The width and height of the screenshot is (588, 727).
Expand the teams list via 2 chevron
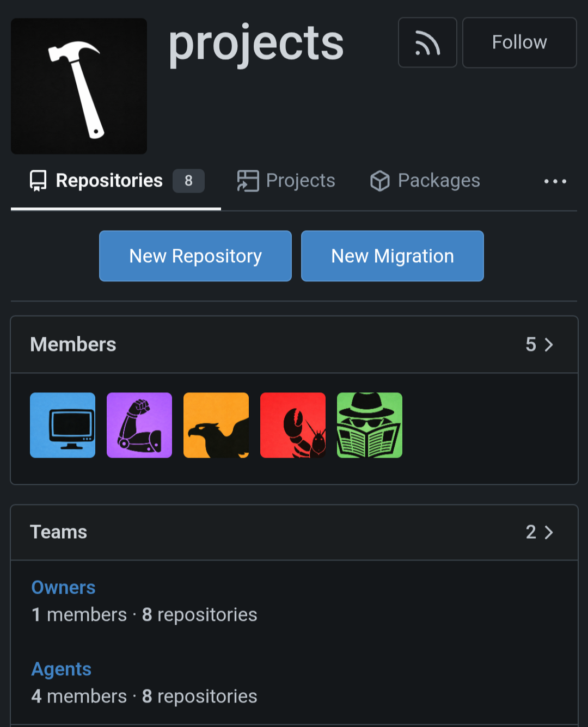coord(540,532)
